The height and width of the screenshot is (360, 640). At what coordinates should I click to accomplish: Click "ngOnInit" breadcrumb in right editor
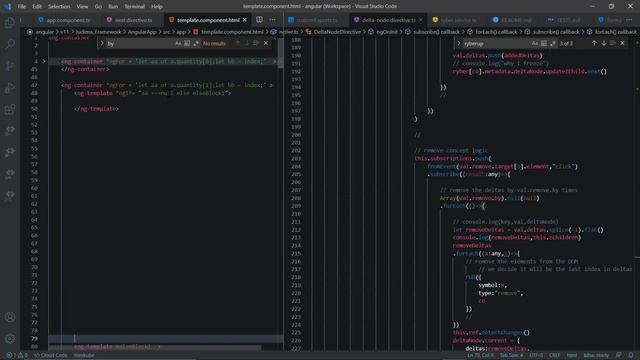(387, 32)
